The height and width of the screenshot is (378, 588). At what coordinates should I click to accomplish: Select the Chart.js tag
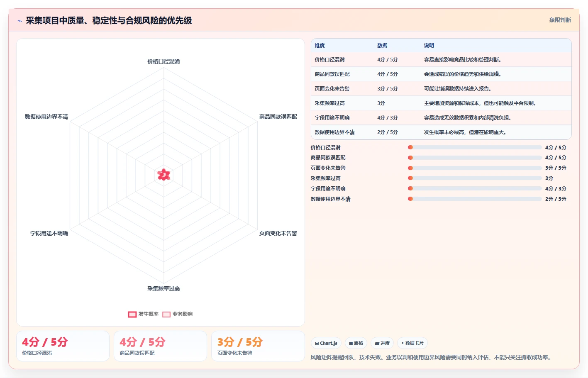click(326, 343)
